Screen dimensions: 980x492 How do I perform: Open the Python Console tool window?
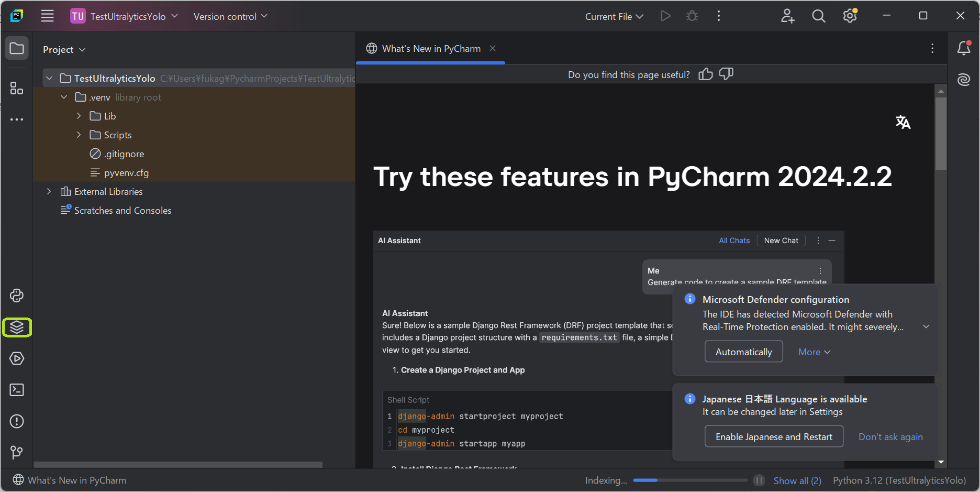click(x=17, y=296)
